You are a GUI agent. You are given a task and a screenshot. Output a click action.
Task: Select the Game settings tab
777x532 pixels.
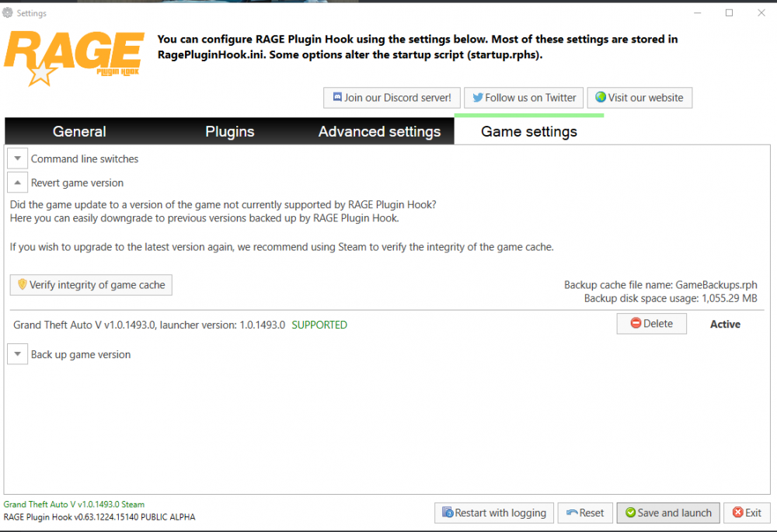click(528, 131)
